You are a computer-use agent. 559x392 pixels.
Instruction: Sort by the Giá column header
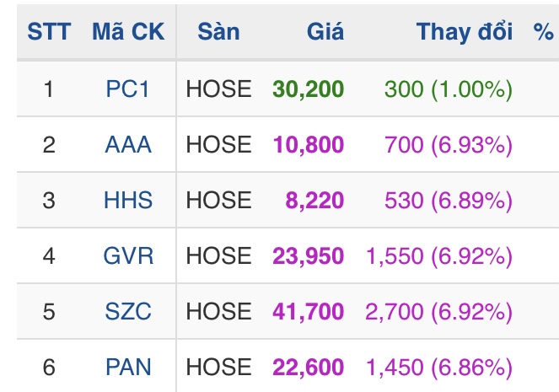point(325,32)
